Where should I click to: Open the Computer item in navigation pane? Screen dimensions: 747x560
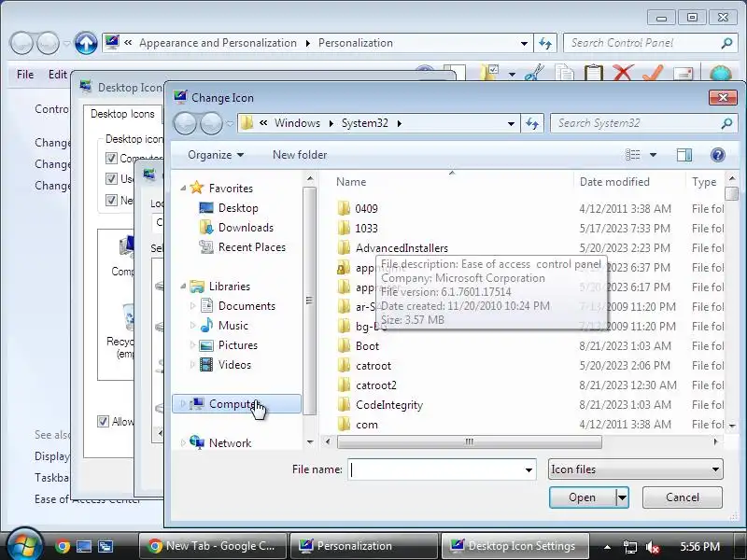pyautogui.click(x=236, y=404)
